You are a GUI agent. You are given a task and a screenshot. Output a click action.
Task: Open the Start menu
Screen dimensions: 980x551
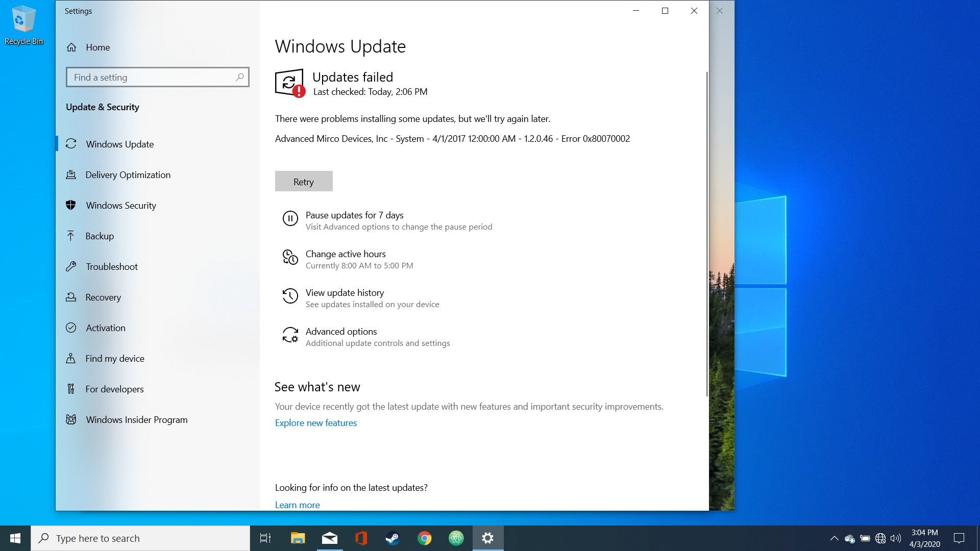tap(15, 538)
